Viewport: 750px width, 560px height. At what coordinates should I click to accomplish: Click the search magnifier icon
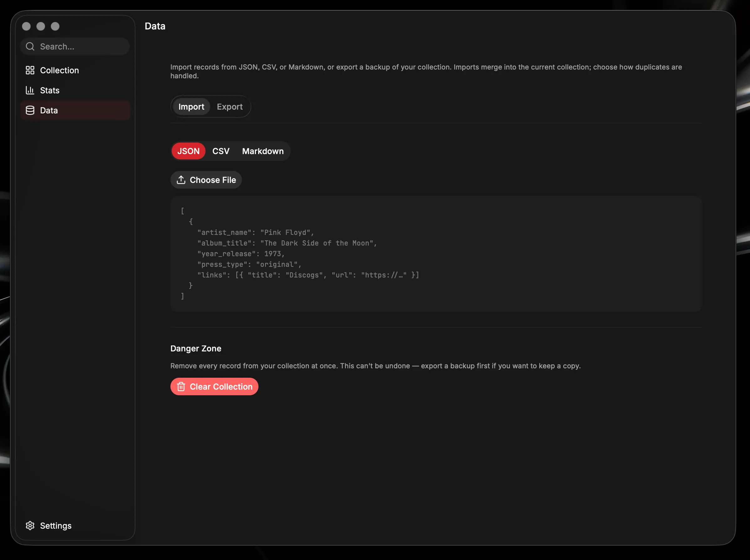tap(30, 46)
